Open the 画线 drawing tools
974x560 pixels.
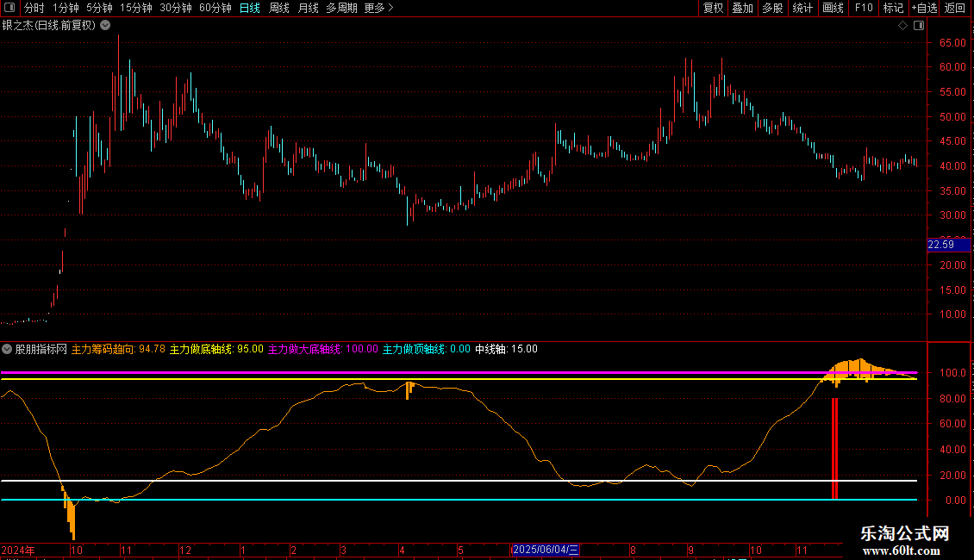pos(833,8)
